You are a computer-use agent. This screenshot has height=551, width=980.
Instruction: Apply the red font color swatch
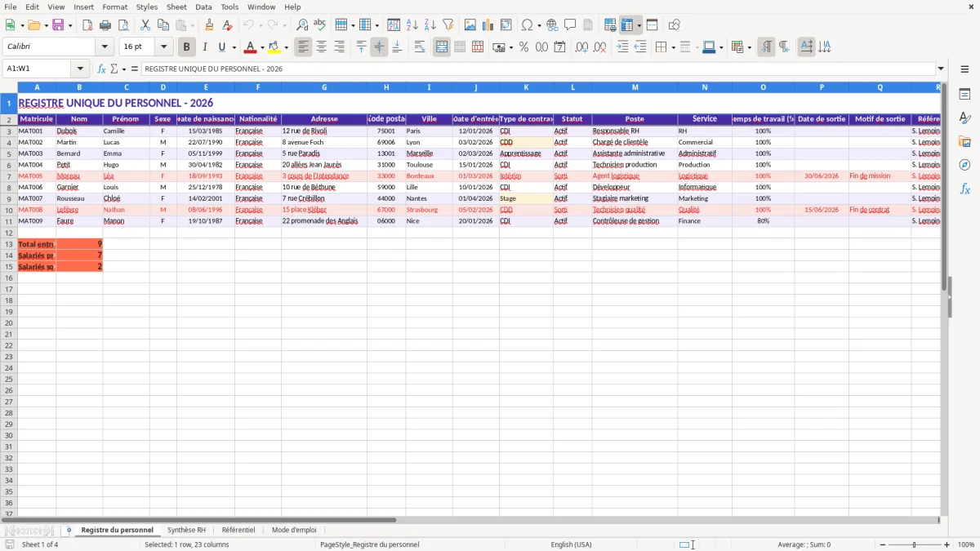coord(251,47)
